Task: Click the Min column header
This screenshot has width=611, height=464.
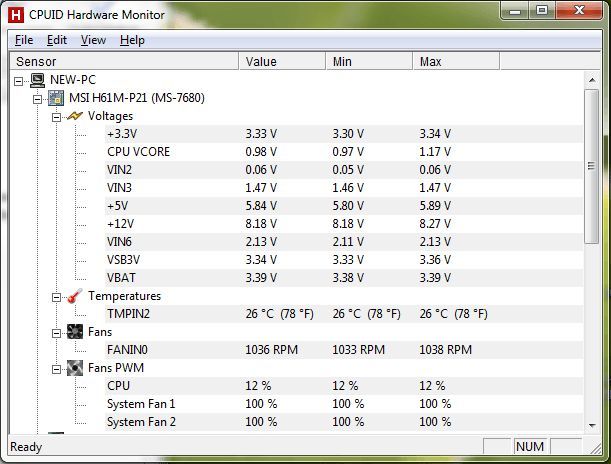Action: pos(369,62)
